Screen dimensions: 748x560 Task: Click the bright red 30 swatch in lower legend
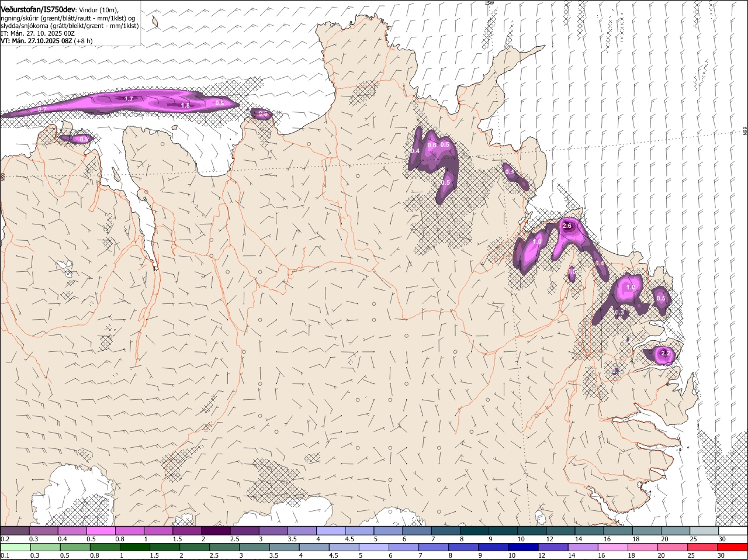tap(732, 547)
